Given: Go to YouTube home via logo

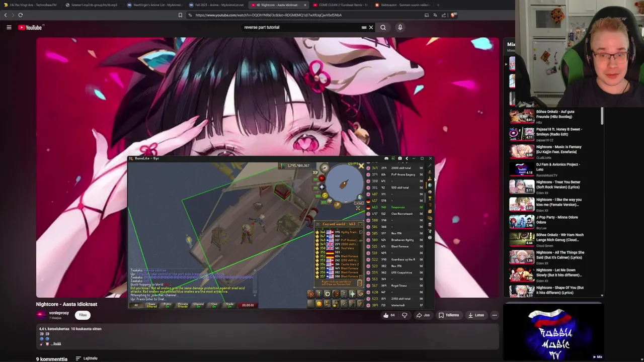Looking at the screenshot, I should click(x=30, y=28).
